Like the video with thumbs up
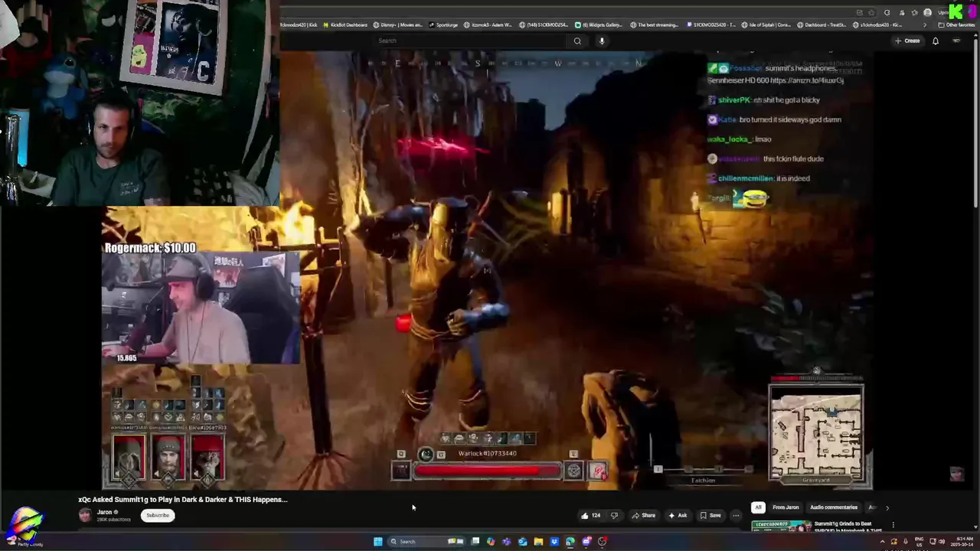 click(590, 515)
